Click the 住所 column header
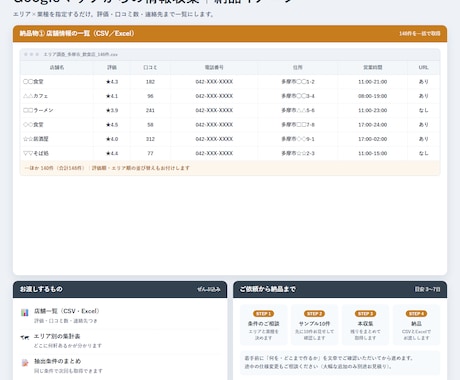 298,67
